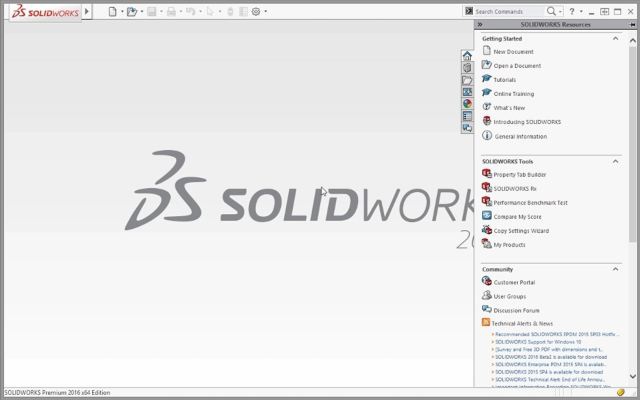640x400 pixels.
Task: Select the File Explorer folder tab
Action: pyautogui.click(x=467, y=80)
